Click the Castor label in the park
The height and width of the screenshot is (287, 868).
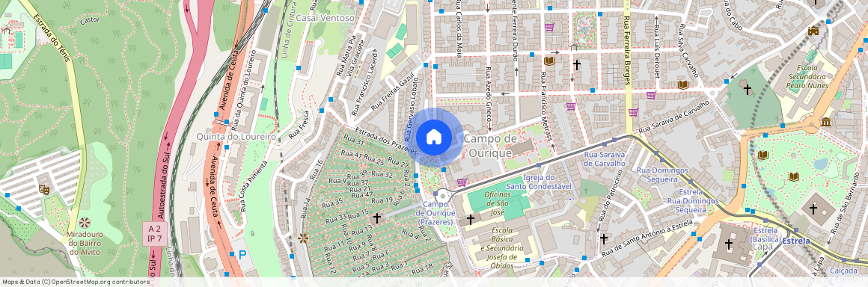tap(90, 20)
